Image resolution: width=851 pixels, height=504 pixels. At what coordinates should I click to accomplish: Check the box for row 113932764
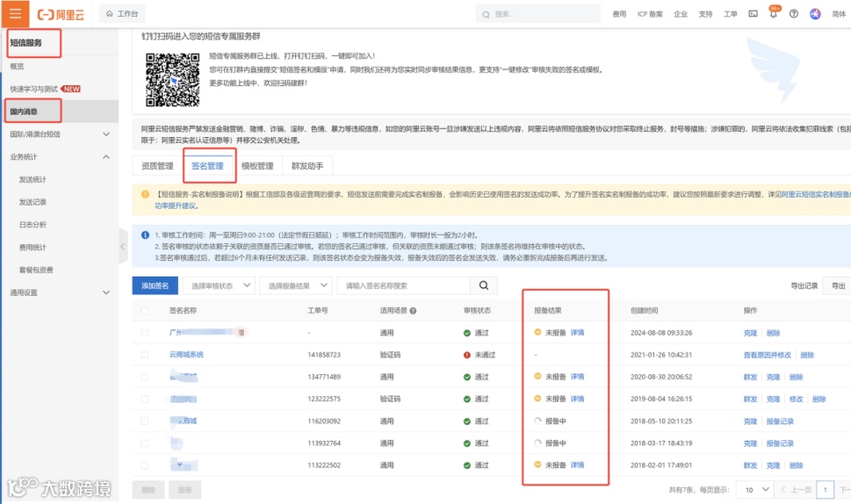point(144,443)
